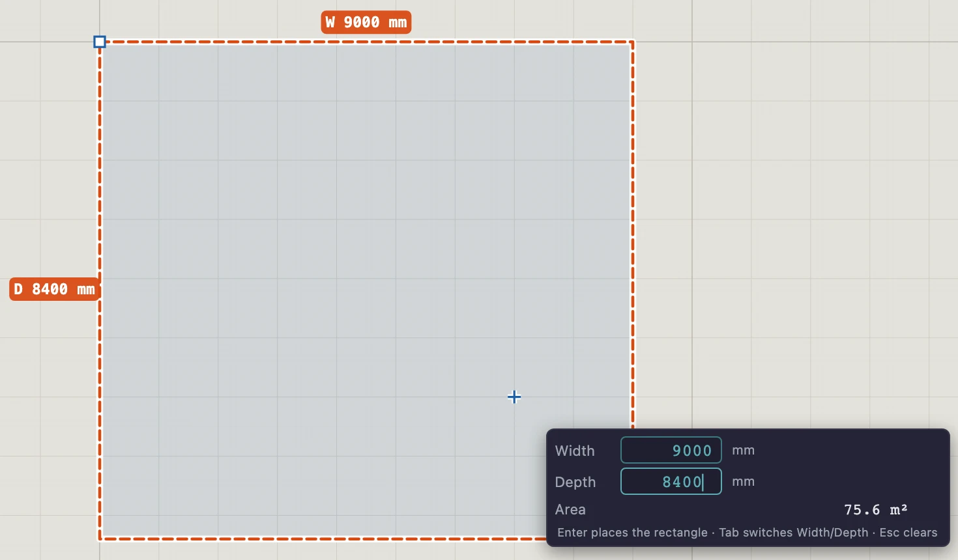Click the hint text 'Enter places the rectangle'
Screen dimensions: 958x560
point(632,533)
